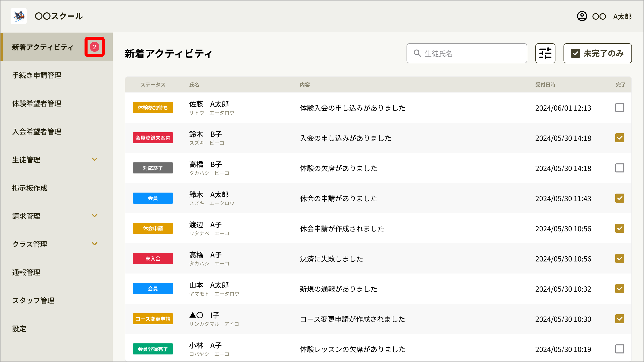Check complete box for 佐藤 A太郎

[620, 108]
